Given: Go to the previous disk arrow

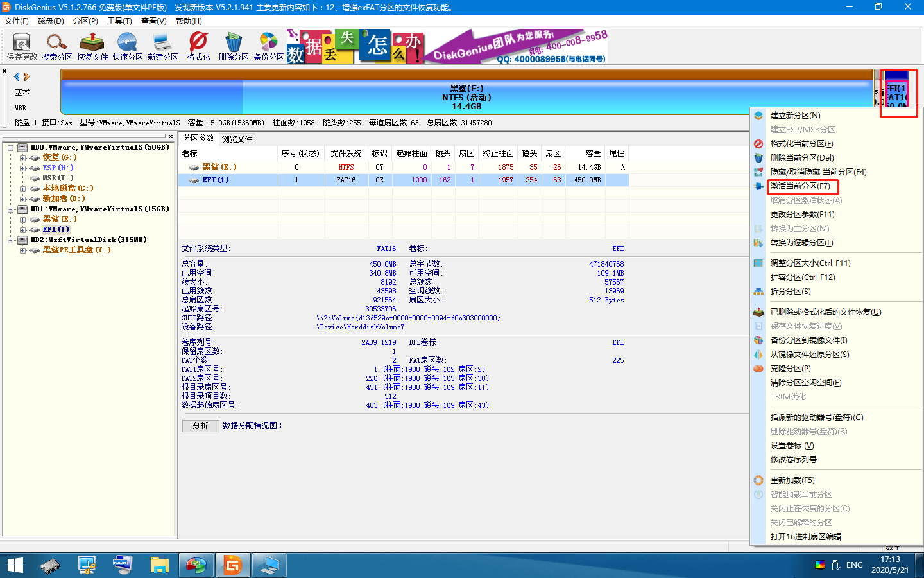Looking at the screenshot, I should pyautogui.click(x=17, y=77).
